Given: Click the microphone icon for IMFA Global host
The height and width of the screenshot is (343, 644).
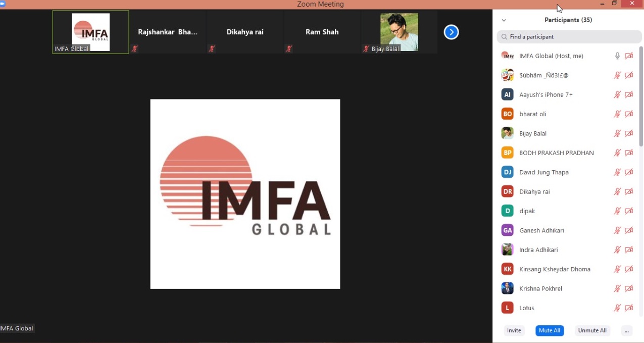Looking at the screenshot, I should [617, 56].
